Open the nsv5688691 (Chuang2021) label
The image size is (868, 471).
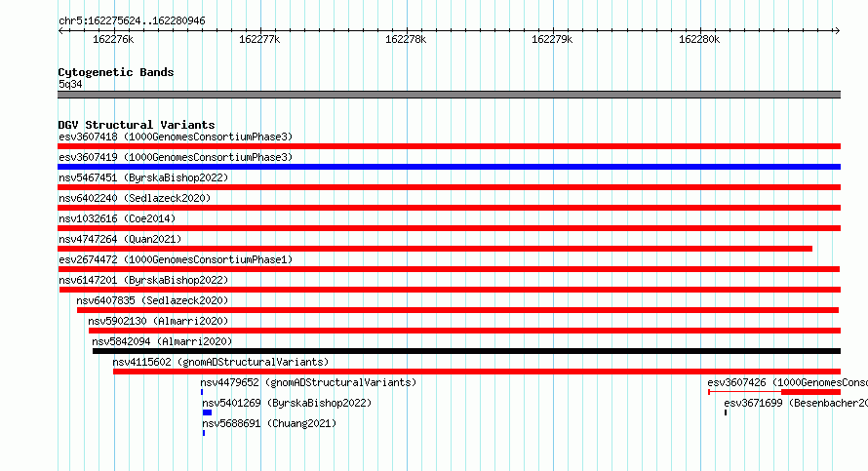pos(269,423)
